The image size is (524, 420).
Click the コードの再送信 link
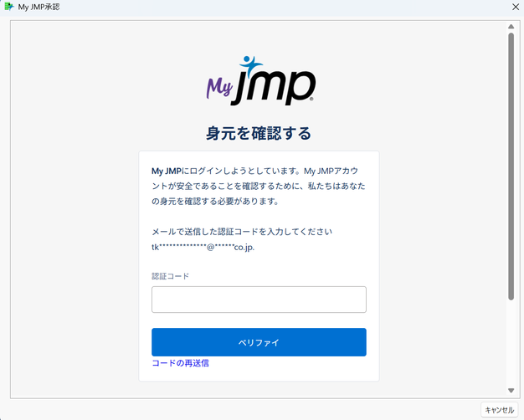click(181, 363)
